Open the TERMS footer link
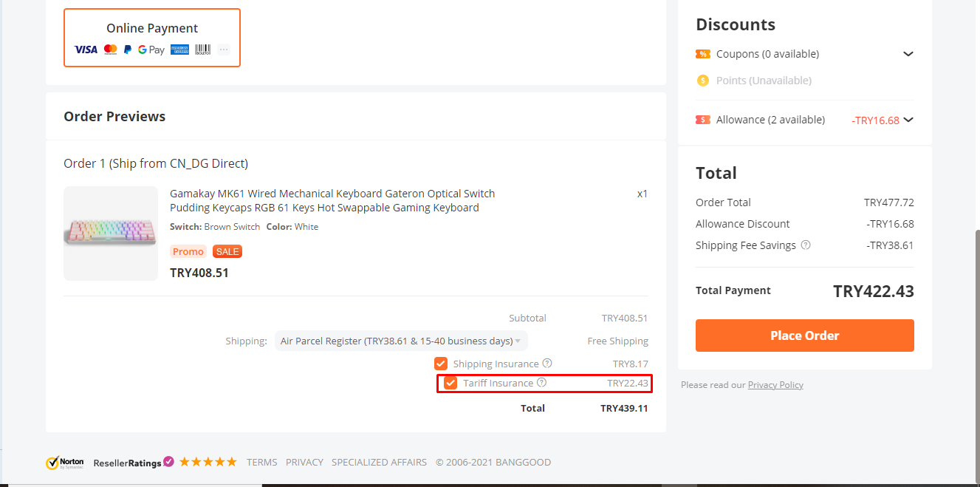This screenshot has width=980, height=487. 262,462
